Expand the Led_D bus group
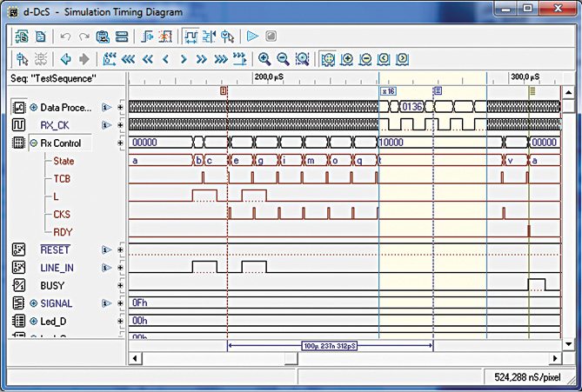 click(x=34, y=321)
